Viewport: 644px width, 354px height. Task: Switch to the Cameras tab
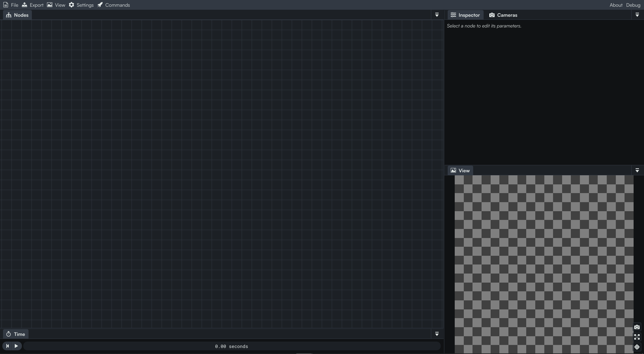tap(503, 15)
